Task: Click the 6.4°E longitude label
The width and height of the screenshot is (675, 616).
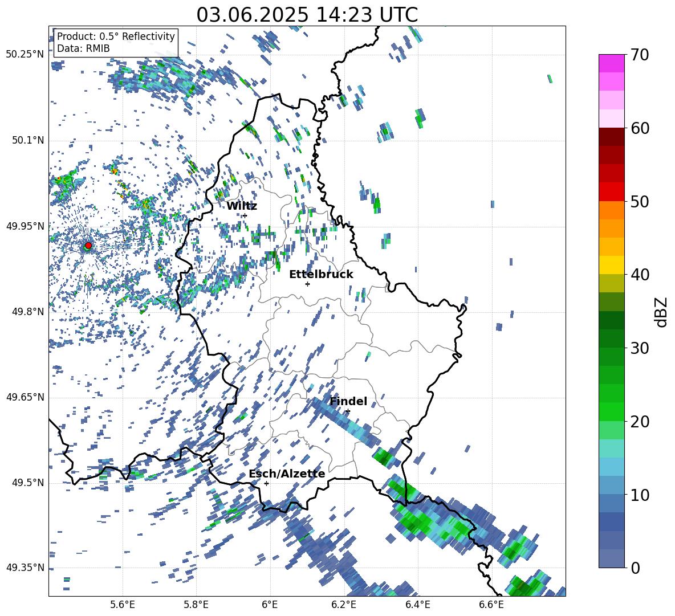Action: pyautogui.click(x=417, y=605)
